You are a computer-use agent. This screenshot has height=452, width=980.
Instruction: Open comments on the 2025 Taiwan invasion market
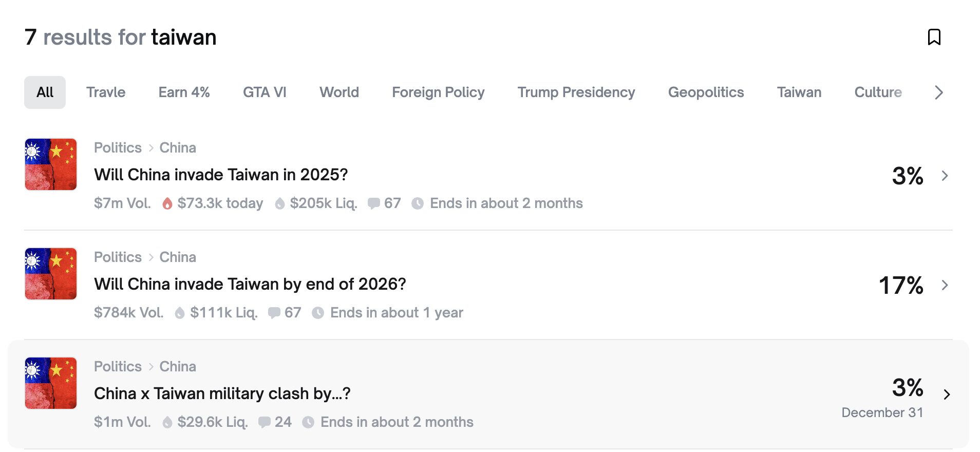point(374,203)
